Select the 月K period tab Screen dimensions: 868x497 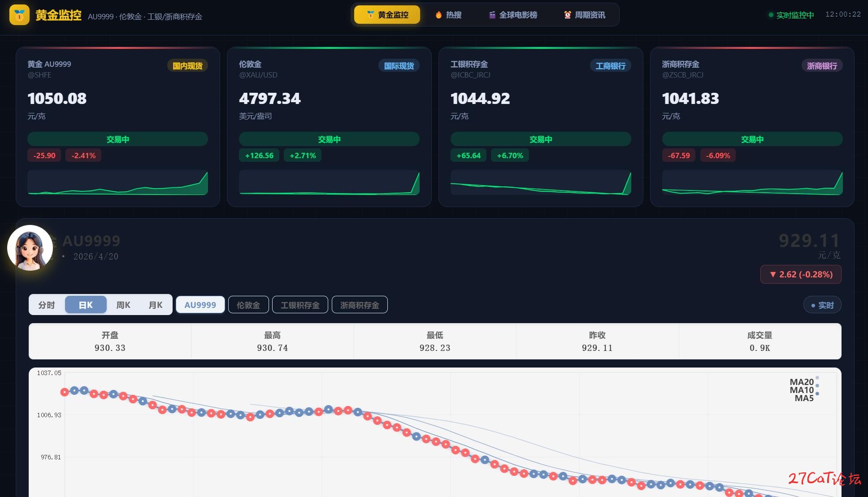(x=156, y=305)
